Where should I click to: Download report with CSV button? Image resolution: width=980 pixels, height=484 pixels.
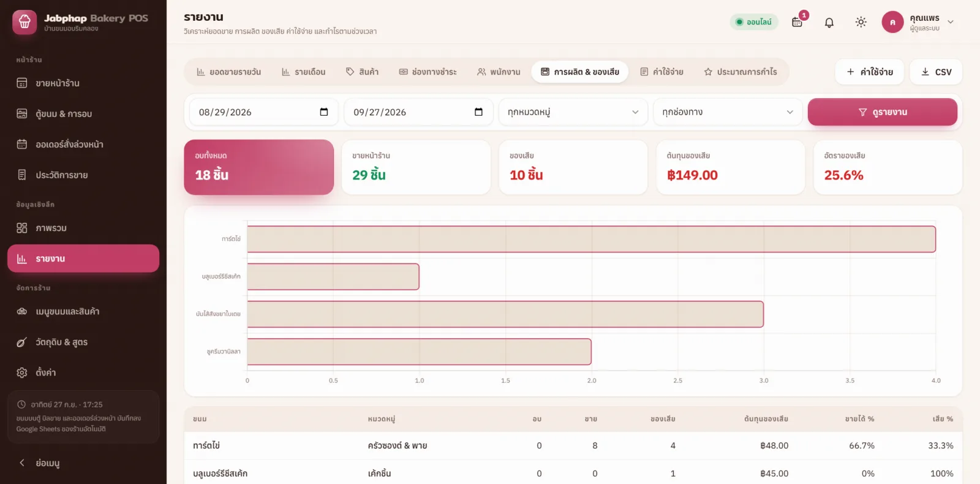tap(936, 72)
